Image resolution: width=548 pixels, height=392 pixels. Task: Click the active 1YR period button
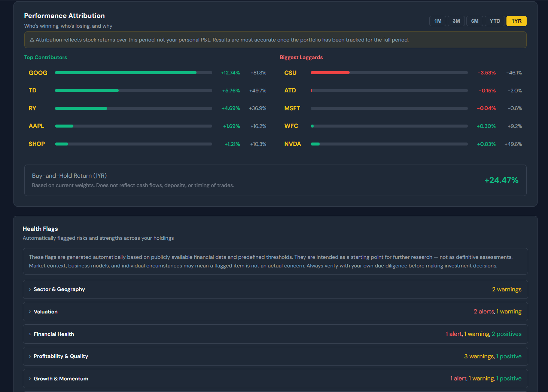(516, 21)
